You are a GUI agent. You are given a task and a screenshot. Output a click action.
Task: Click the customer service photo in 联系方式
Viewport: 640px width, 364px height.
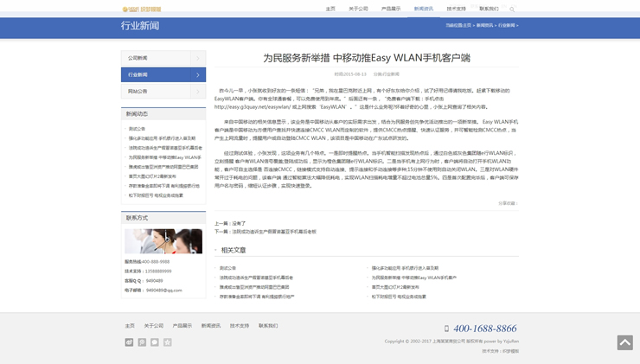pos(163,241)
